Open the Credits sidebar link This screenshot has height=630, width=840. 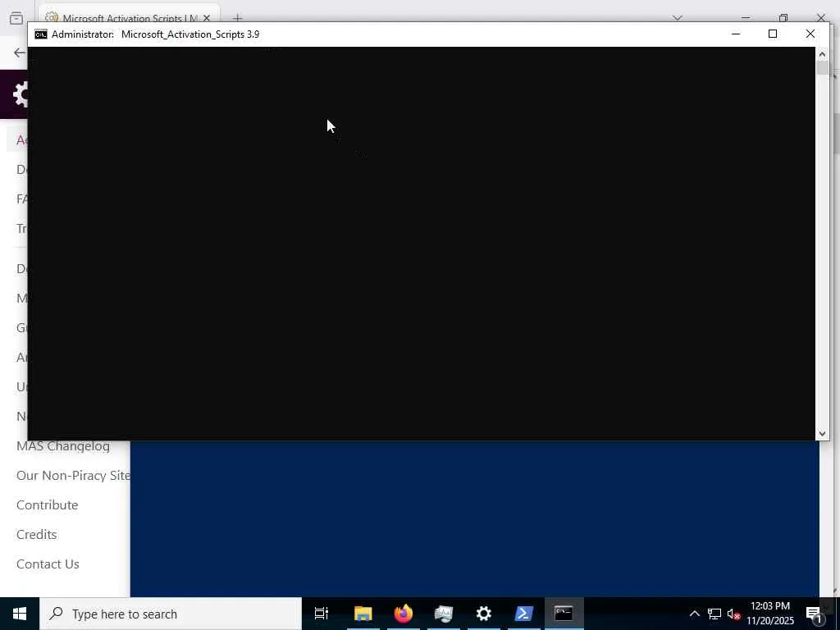[36, 535]
